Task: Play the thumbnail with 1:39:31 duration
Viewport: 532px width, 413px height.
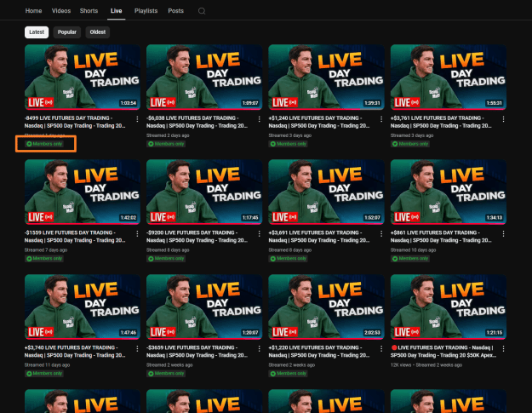Action: coord(326,77)
